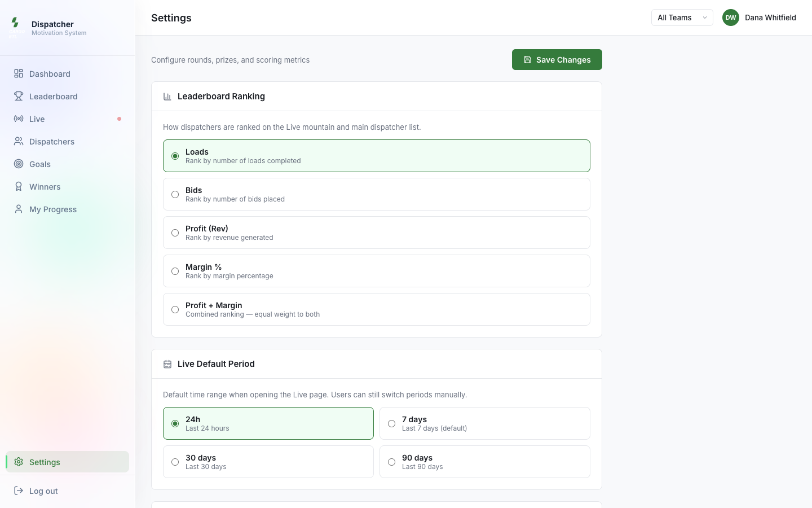The height and width of the screenshot is (508, 812).
Task: Click the Leaderboard Ranking section heading
Action: (221, 97)
